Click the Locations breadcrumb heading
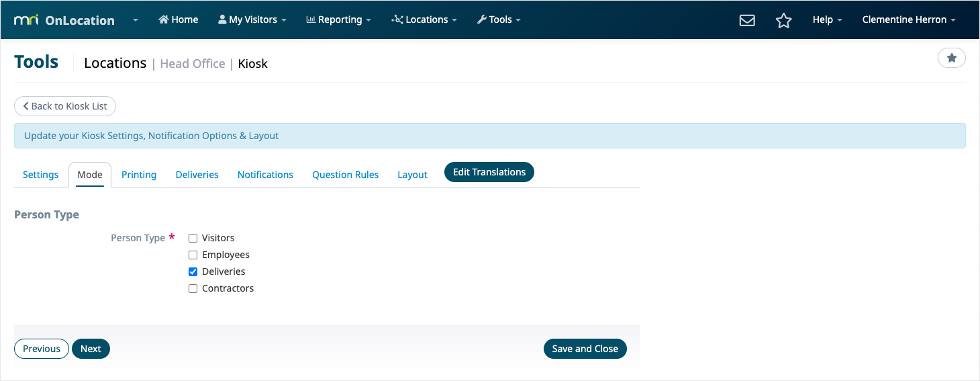This screenshot has height=381, width=980. [x=115, y=63]
